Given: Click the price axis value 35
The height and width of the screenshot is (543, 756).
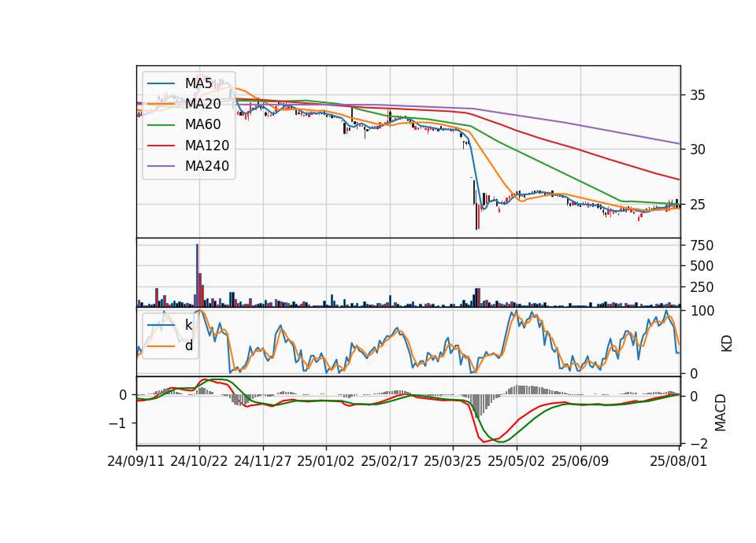Looking at the screenshot, I should [698, 95].
